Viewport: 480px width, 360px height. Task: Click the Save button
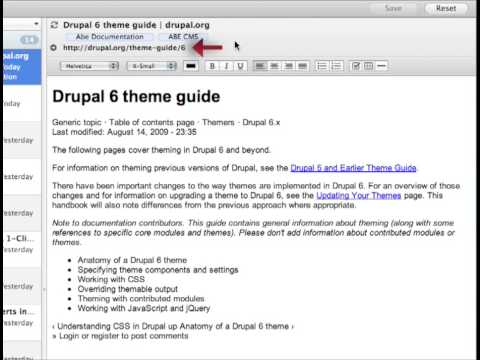[x=393, y=9]
